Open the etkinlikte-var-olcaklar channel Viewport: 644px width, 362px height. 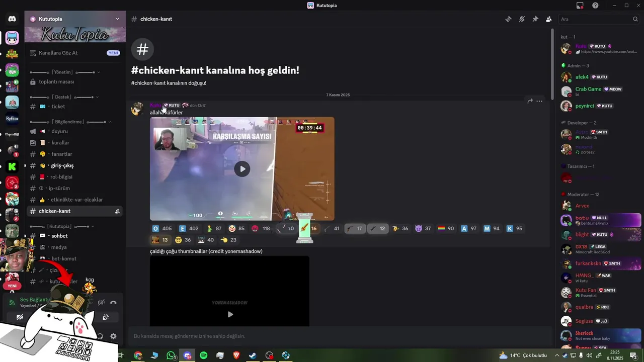click(x=74, y=200)
